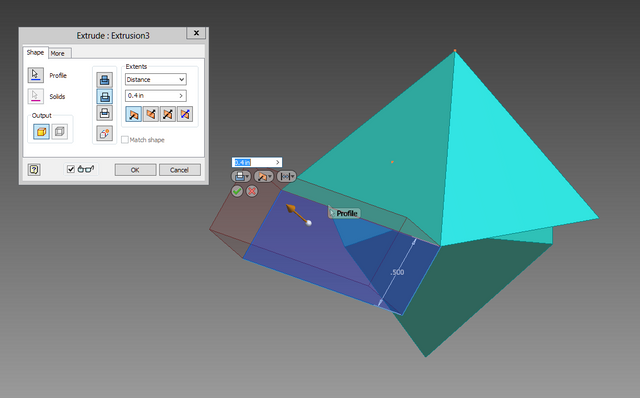Choose the Join operation button
The width and height of the screenshot is (640, 398).
pos(105,80)
